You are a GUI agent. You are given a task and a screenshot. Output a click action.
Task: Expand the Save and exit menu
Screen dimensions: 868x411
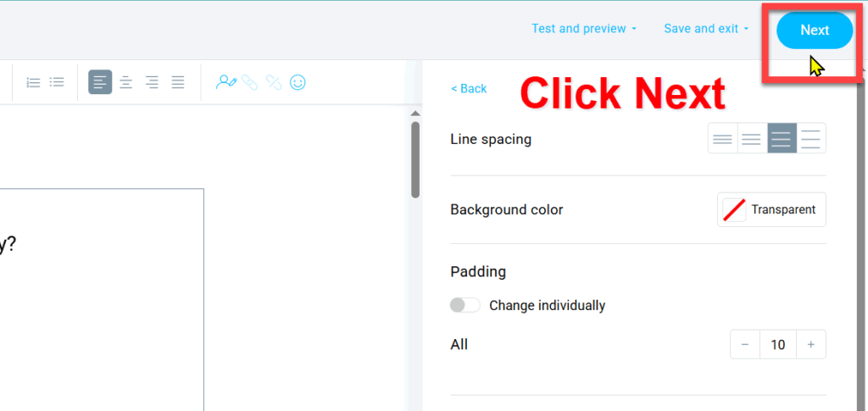(x=706, y=29)
